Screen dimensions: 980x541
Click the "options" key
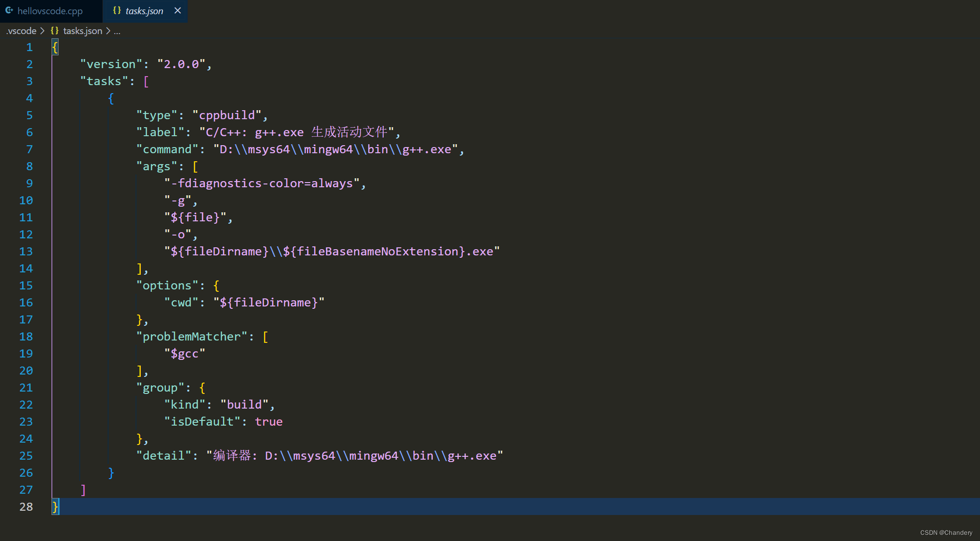point(167,286)
